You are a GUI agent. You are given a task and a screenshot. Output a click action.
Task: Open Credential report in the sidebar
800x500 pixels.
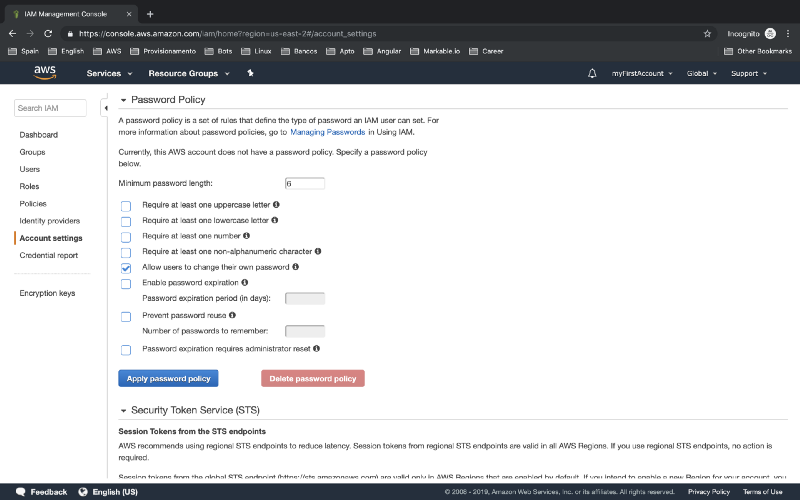(48, 255)
